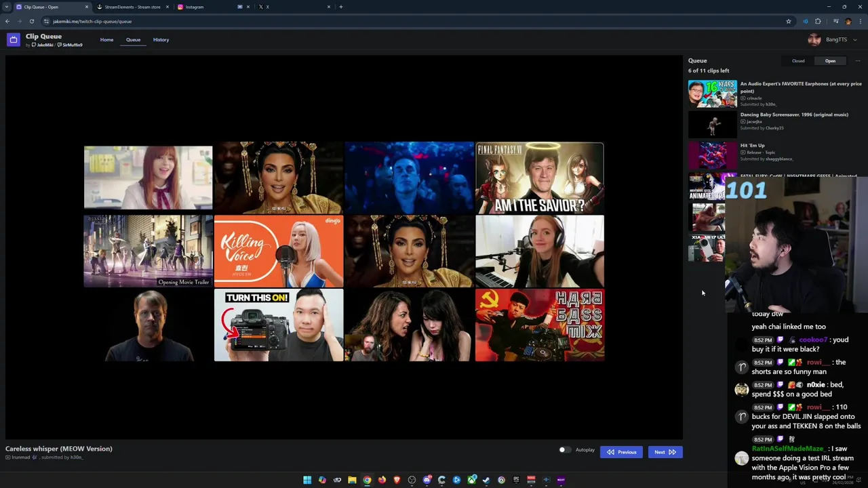The image size is (868, 488).
Task: View site information icon in address bar
Action: tap(46, 21)
